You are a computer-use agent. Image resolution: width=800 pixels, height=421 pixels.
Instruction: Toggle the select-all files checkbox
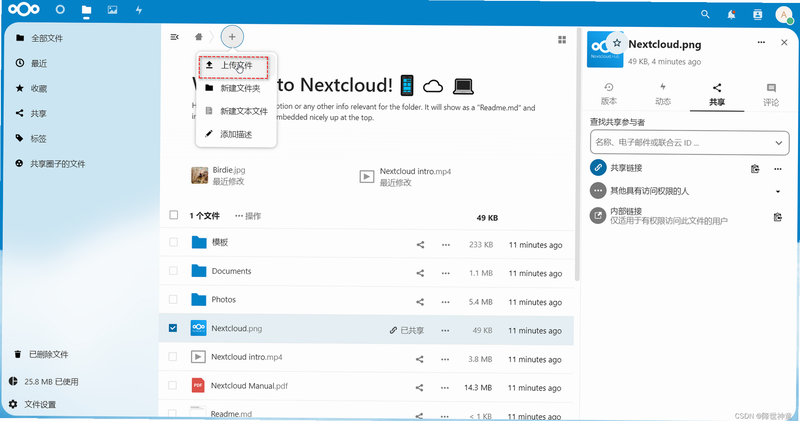(173, 215)
